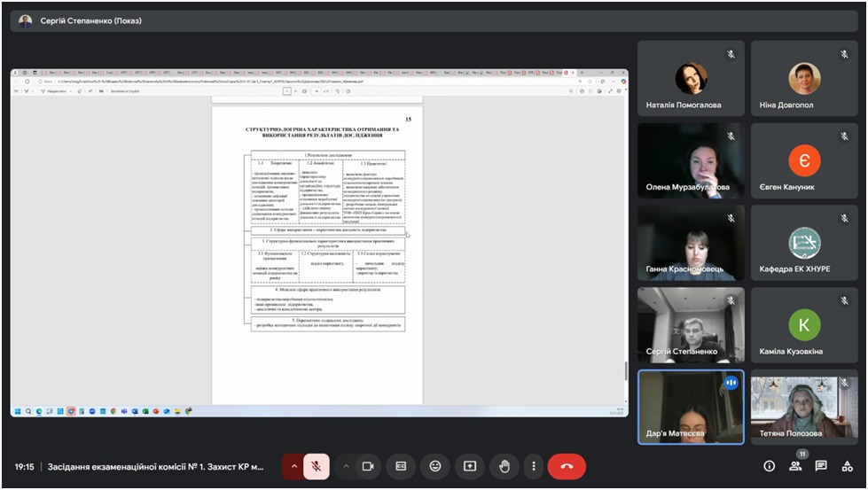Image resolution: width=868 pixels, height=490 pixels.
Task: Open the activities icon at bottom right
Action: coord(847,466)
